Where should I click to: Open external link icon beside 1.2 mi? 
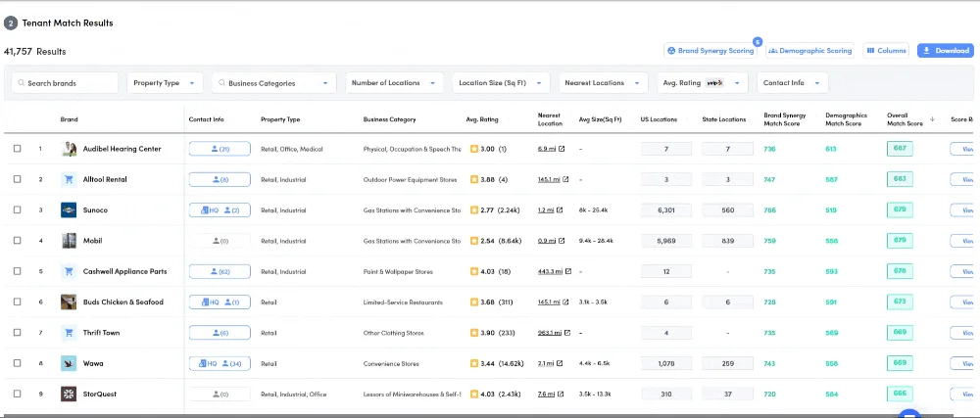[x=560, y=210]
